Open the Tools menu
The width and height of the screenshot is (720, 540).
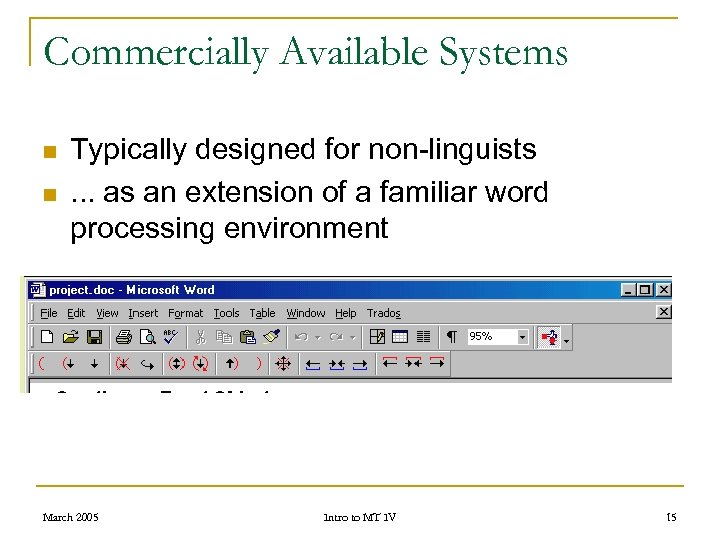(x=226, y=313)
